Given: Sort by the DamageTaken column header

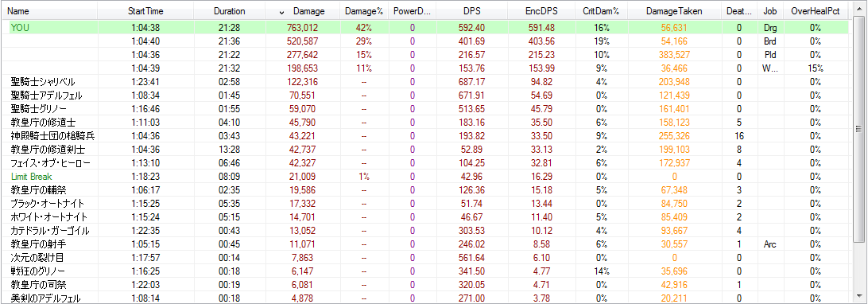Looking at the screenshot, I should coord(674,10).
